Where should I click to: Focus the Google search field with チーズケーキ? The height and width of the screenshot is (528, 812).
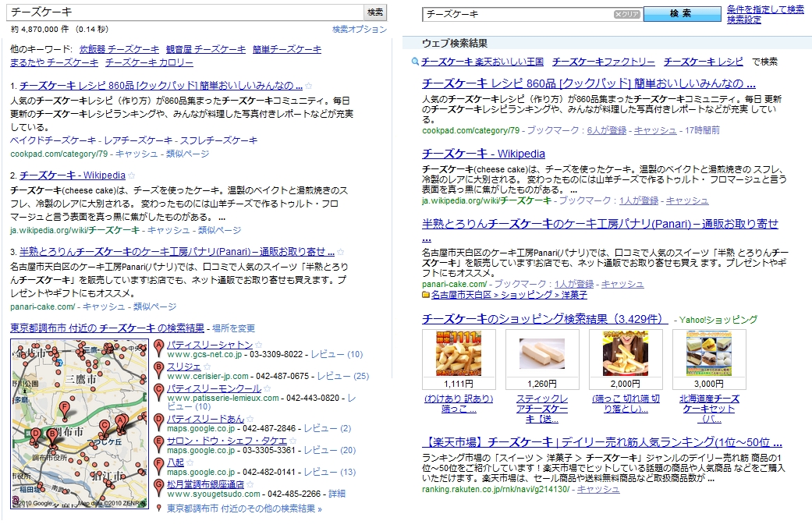pos(185,12)
